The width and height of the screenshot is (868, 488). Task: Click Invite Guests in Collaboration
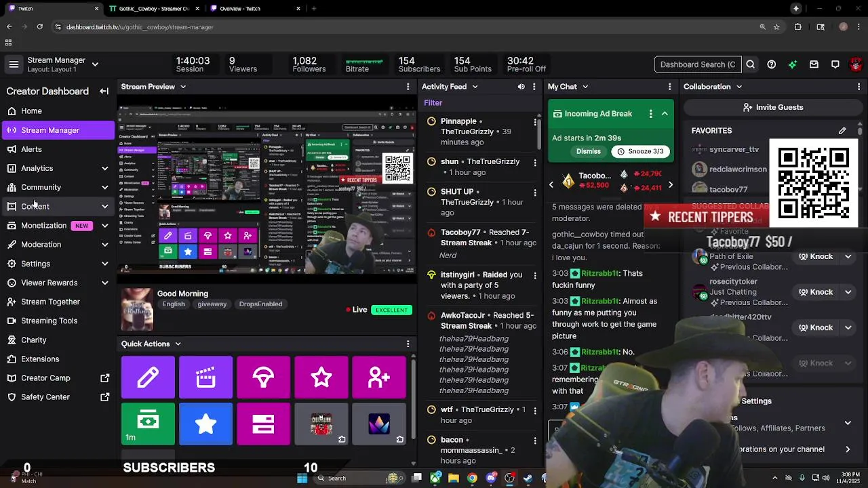pyautogui.click(x=772, y=107)
